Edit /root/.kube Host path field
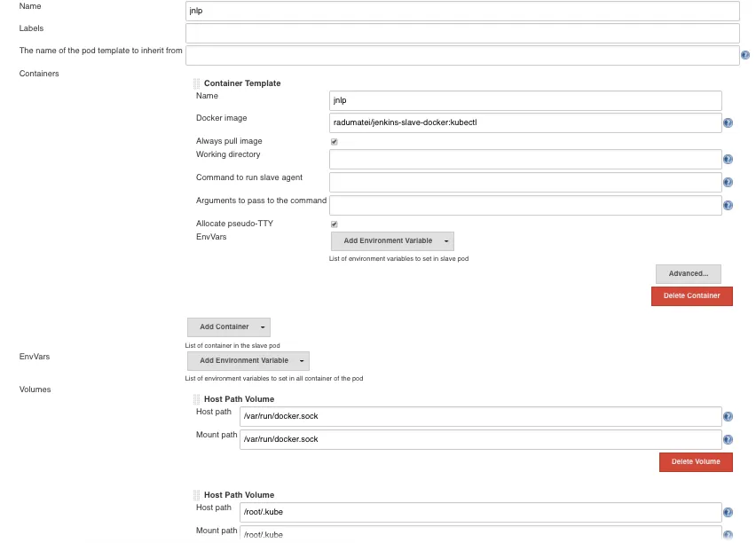The height and width of the screenshot is (543, 756). coord(481,512)
